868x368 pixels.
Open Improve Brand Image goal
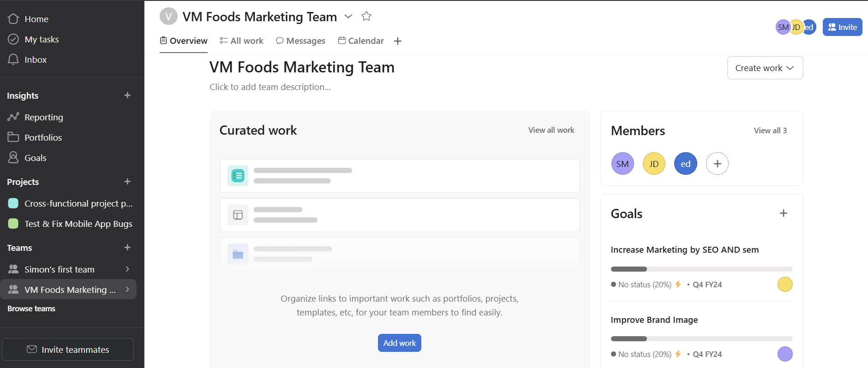pos(654,320)
